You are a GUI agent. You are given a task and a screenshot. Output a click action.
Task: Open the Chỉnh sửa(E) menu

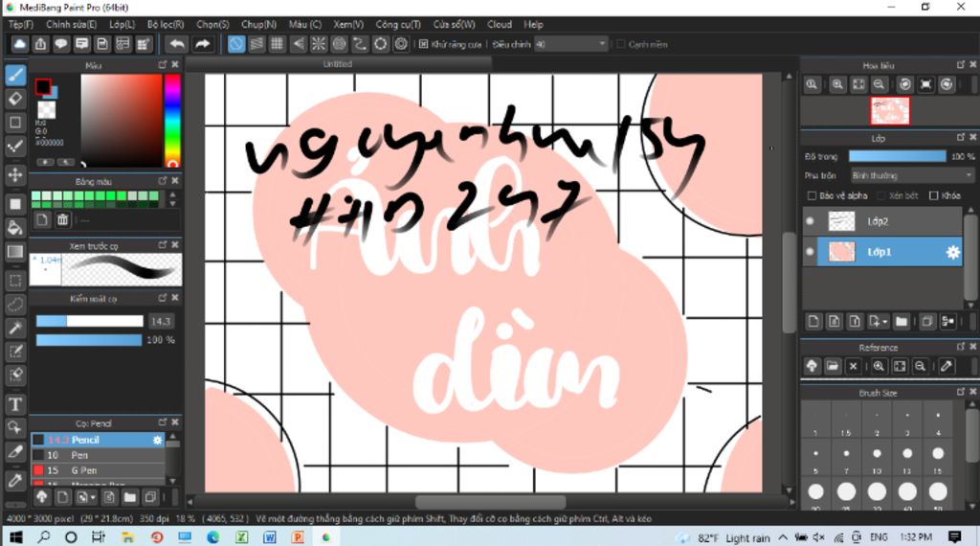[x=71, y=24]
